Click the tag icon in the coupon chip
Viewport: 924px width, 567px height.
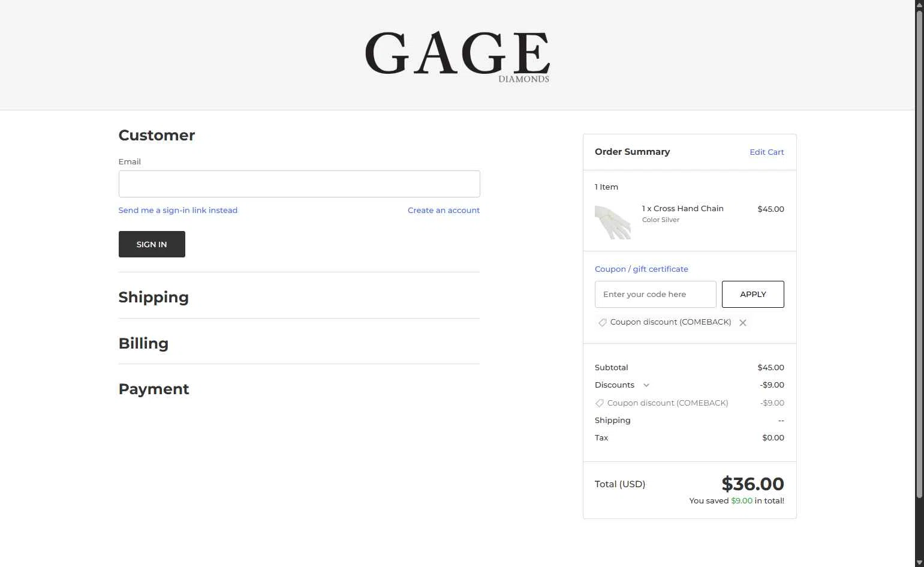[x=603, y=323]
